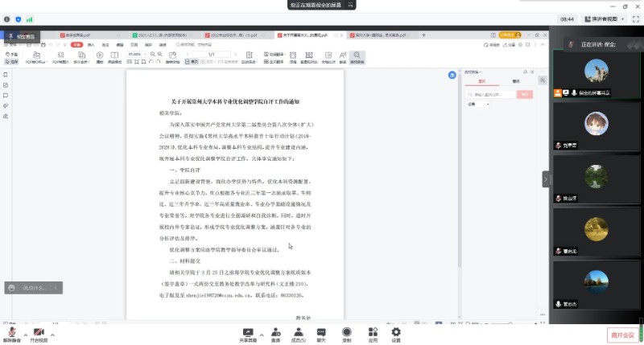
Task: Open the Chat panel
Action: point(321,331)
